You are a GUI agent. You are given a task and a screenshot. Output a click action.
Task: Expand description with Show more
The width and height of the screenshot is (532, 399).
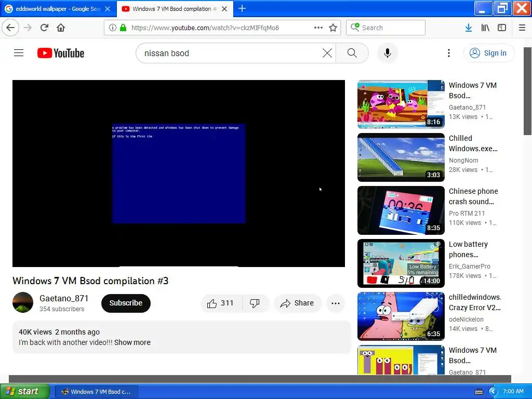(132, 342)
